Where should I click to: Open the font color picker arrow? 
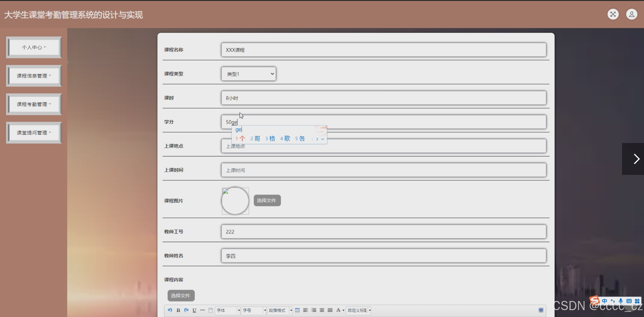343,310
